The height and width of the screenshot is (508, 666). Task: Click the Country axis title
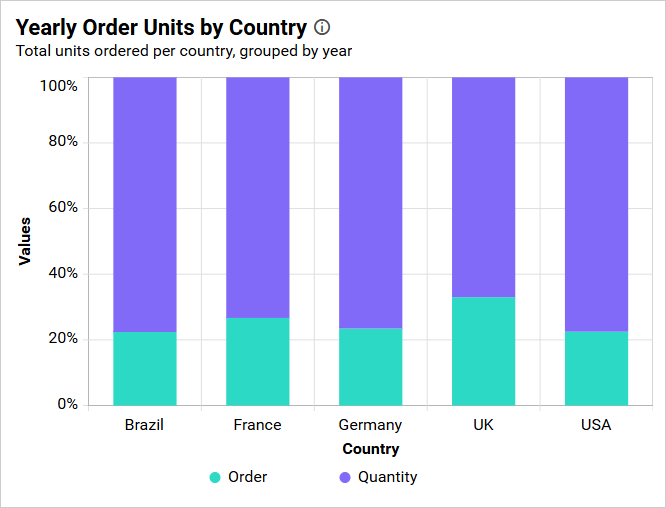(x=371, y=449)
